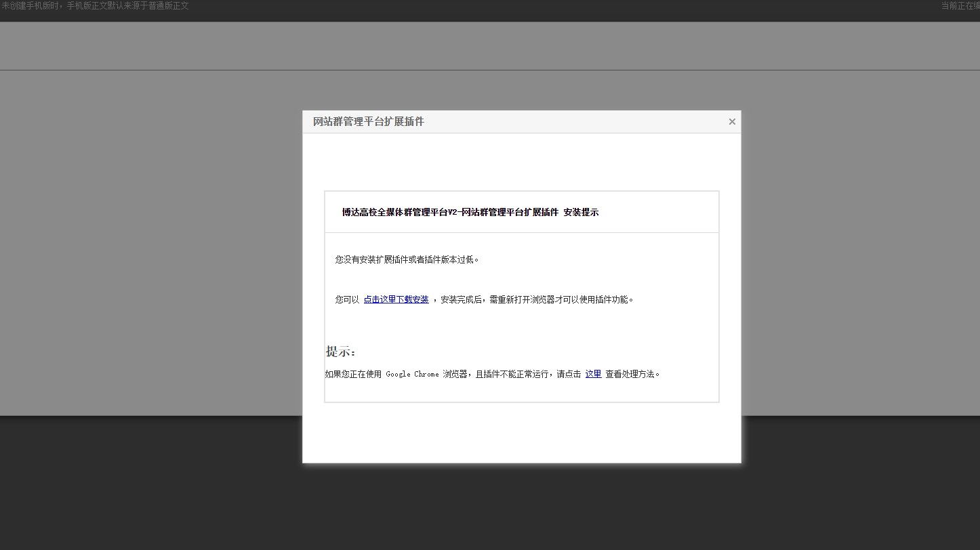Click the 当前正在 status text at top right

(960, 6)
